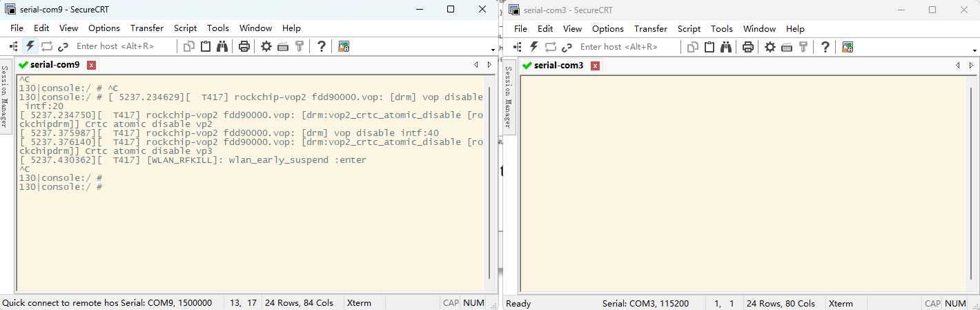980x310 pixels.
Task: Open Session Options gear in com9 toolbar
Action: 266,46
